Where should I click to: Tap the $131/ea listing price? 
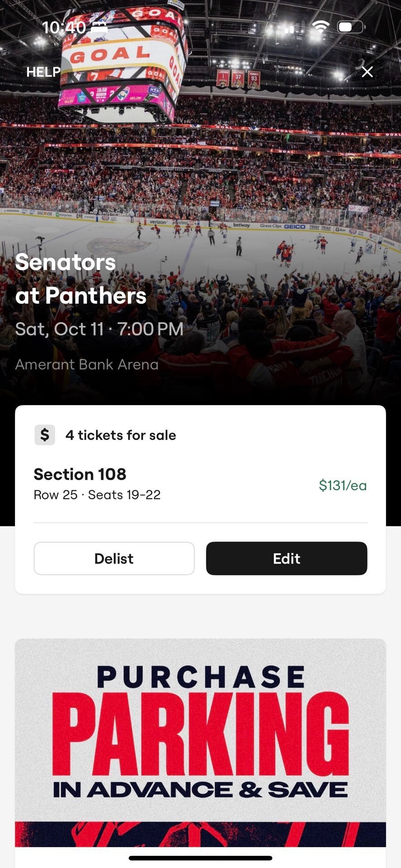tap(343, 485)
